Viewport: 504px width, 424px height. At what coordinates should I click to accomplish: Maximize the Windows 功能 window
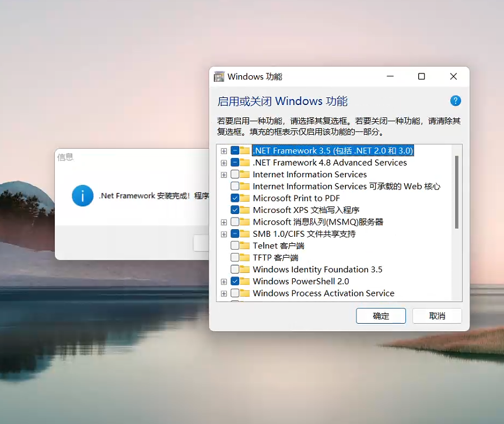click(x=421, y=76)
